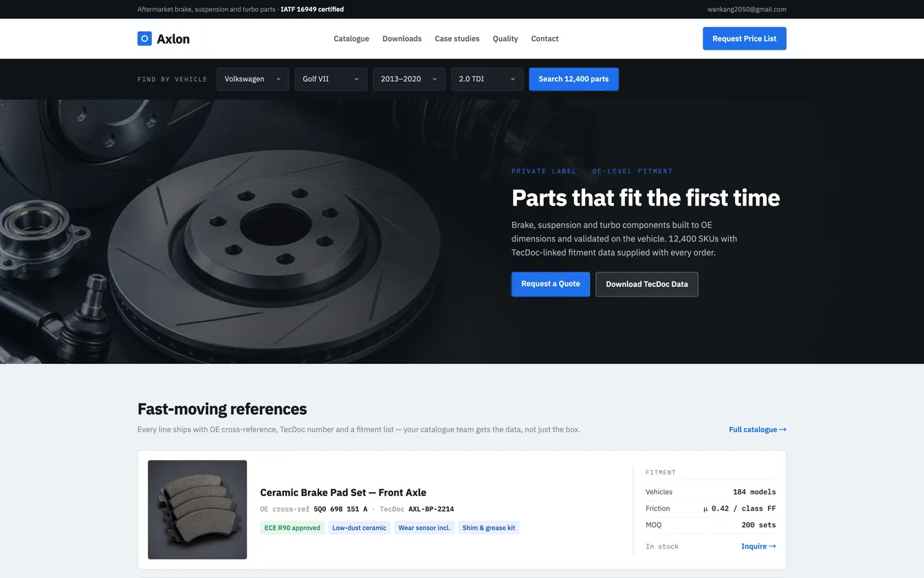Select the Low-dust ceramic tag

pos(360,528)
